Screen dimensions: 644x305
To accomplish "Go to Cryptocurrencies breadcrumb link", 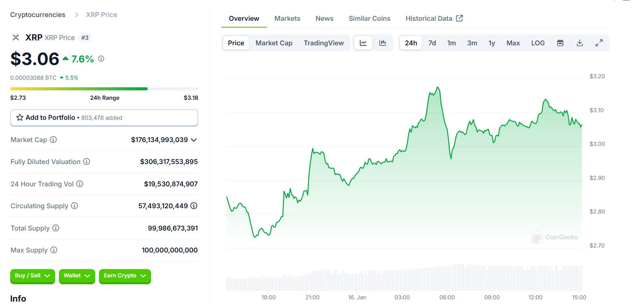I will click(38, 15).
